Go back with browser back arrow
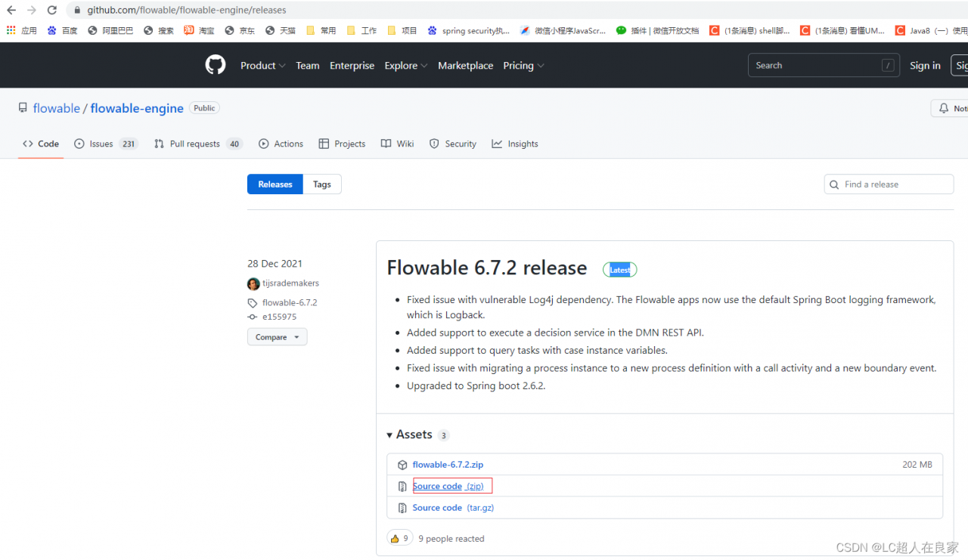 11,10
